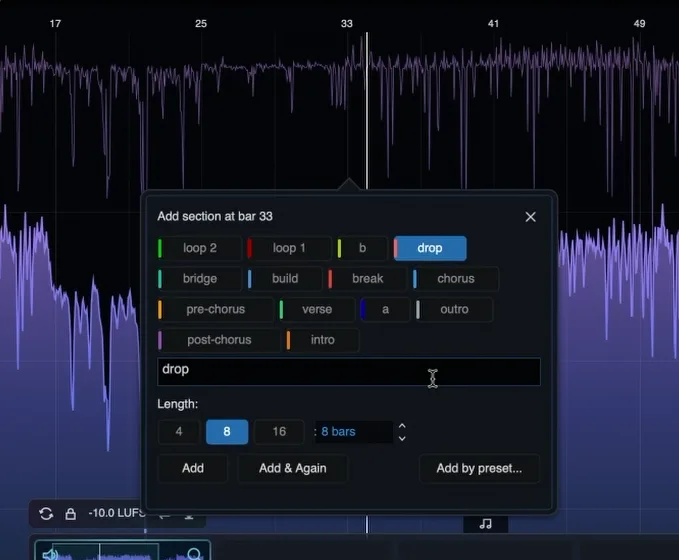Screen dimensions: 679x560
Task: Click the speaker icon in the overview strip
Action: (x=50, y=554)
